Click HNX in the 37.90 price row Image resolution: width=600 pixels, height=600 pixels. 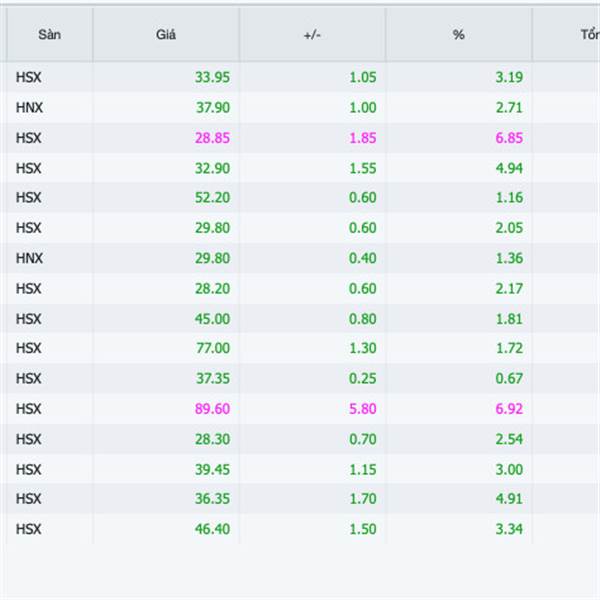(x=29, y=108)
